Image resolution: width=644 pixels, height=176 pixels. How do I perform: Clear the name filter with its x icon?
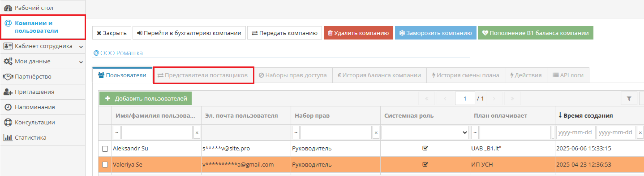click(197, 132)
